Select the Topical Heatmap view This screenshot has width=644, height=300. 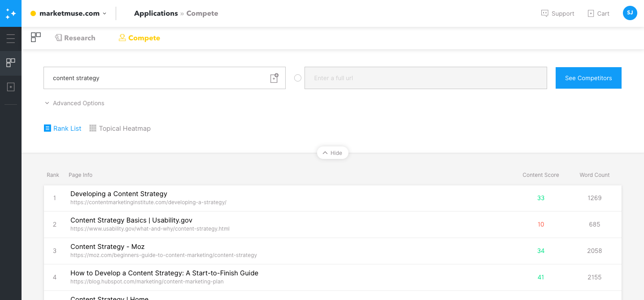[120, 129]
